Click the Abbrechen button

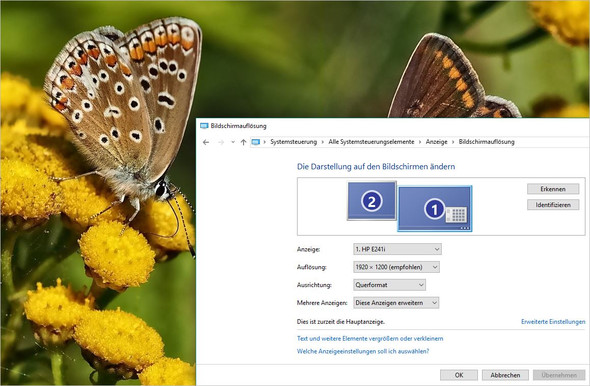[505, 375]
